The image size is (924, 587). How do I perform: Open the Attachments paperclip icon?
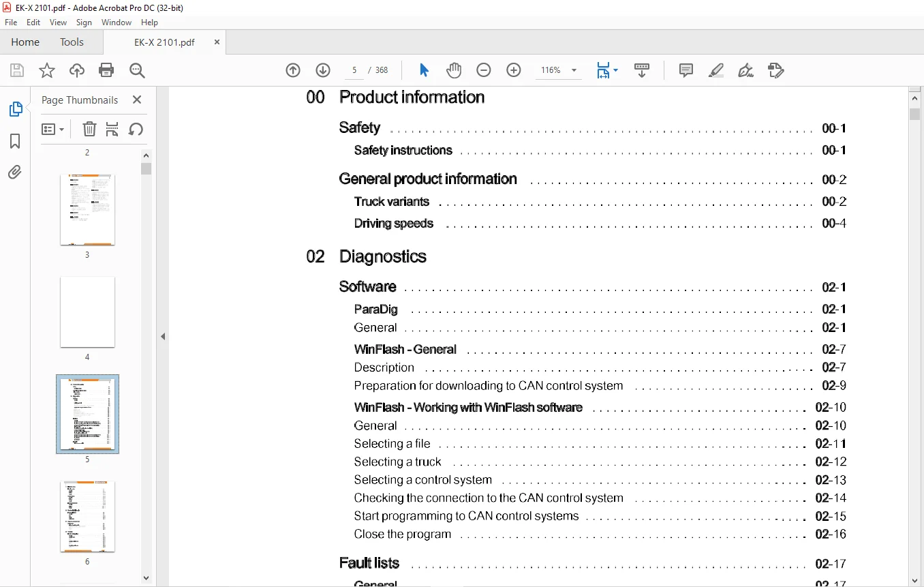[x=15, y=172]
